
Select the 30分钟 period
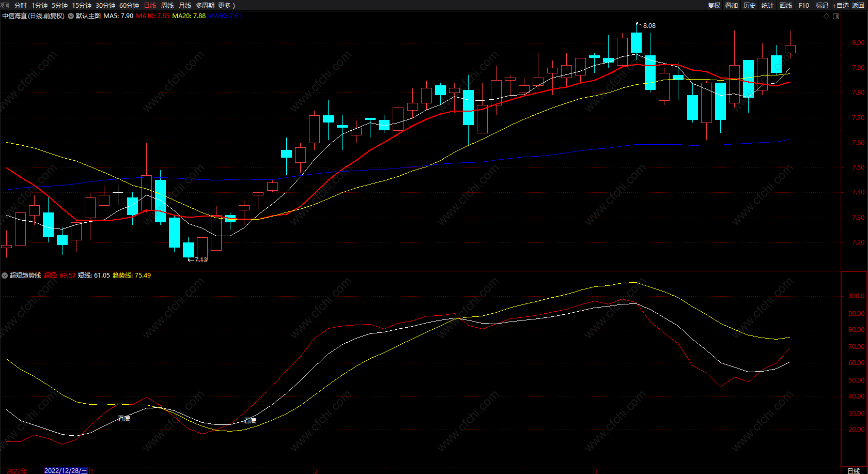point(105,5)
